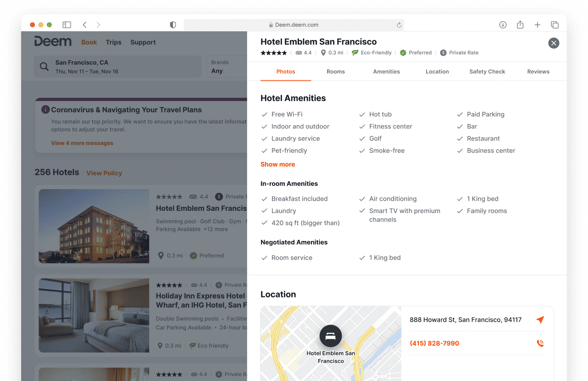Open the Support menu item
The width and height of the screenshot is (588, 381).
[143, 42]
